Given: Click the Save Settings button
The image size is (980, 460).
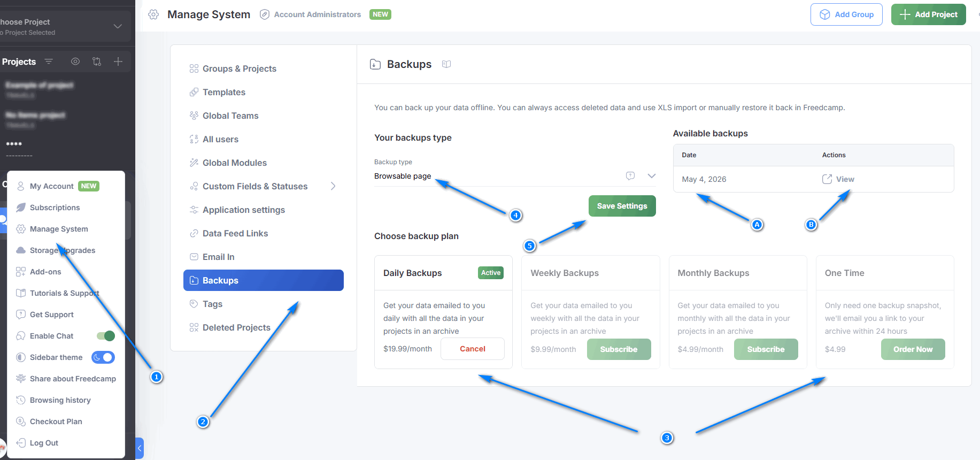Looking at the screenshot, I should tap(622, 206).
